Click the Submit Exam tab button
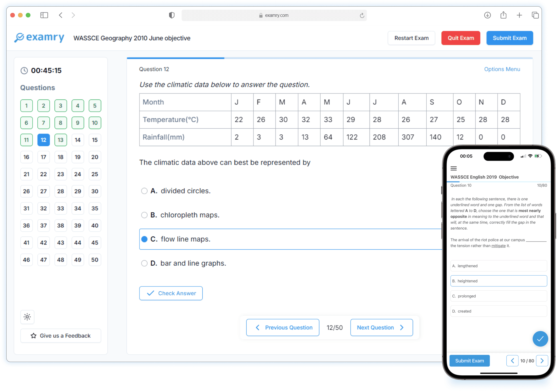557x392 pixels. click(509, 38)
